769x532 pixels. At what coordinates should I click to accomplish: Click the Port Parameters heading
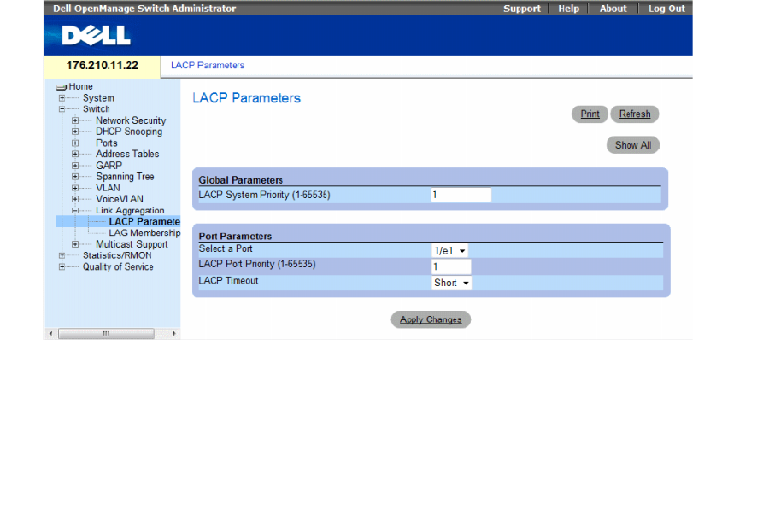[x=235, y=237]
